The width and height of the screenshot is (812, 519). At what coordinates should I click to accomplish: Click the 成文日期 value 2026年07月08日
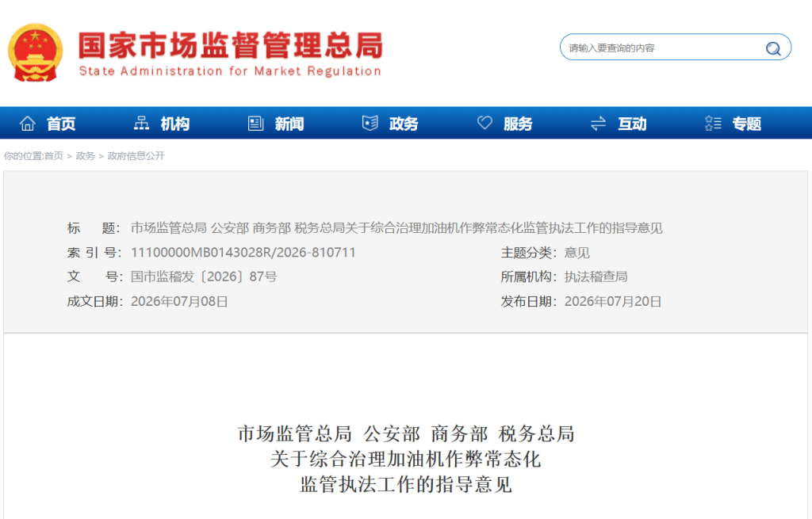[x=179, y=302]
